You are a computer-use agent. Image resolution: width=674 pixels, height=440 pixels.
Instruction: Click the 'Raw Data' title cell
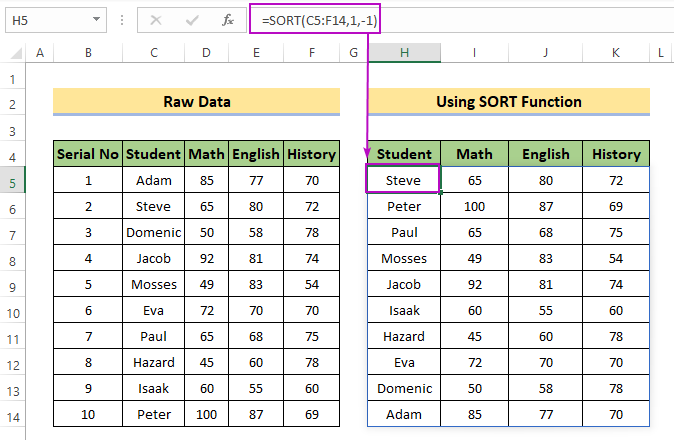pos(196,102)
